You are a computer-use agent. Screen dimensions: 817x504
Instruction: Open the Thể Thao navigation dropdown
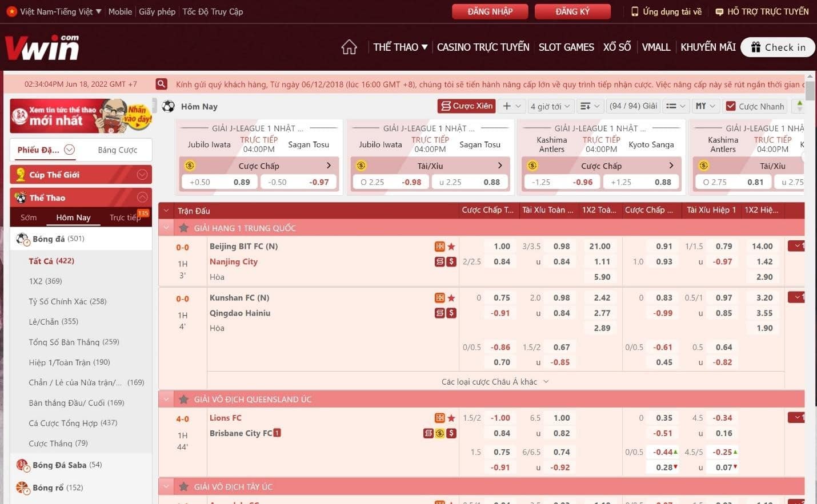(400, 47)
